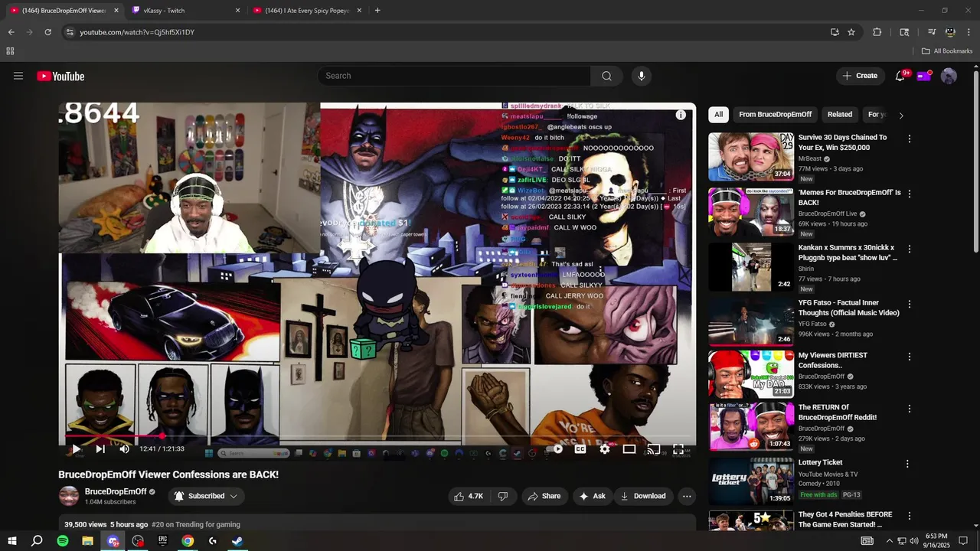Screen dimensions: 980x551
Task: Play the video
Action: coord(76,449)
